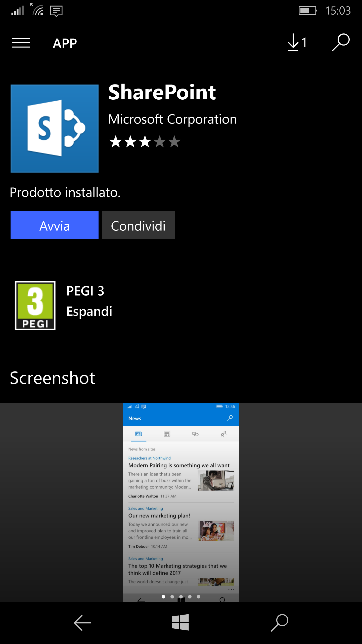The image size is (362, 644).
Task: Tap the Store search magnifier icon
Action: tap(341, 42)
